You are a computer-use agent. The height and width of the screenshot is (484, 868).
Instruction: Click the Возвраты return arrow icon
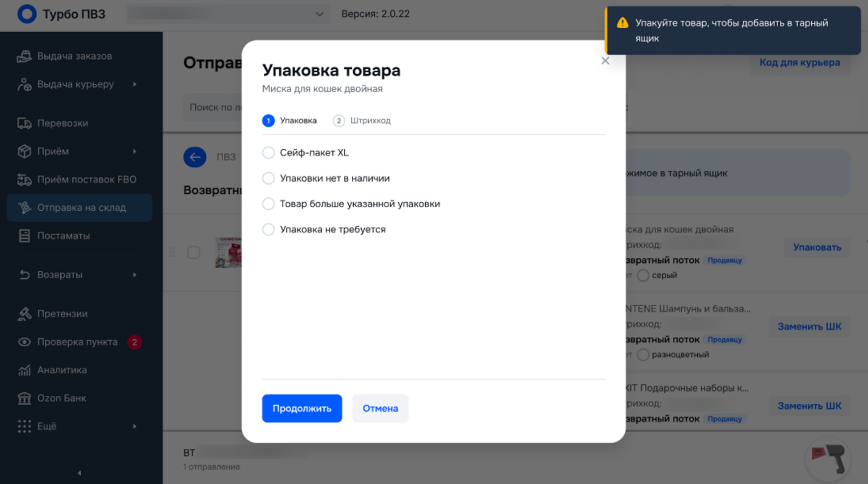(x=24, y=274)
